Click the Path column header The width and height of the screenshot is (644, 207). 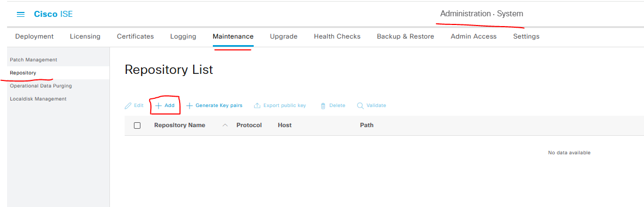click(367, 125)
